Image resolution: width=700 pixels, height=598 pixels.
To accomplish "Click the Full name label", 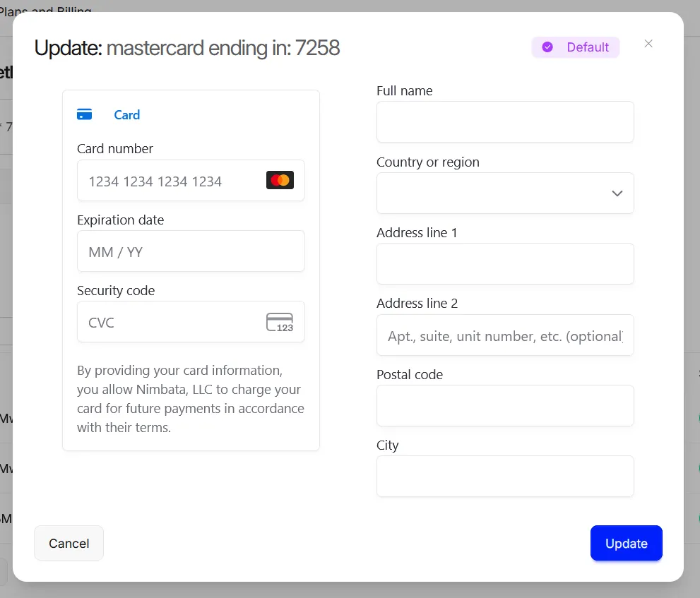I will tap(405, 90).
